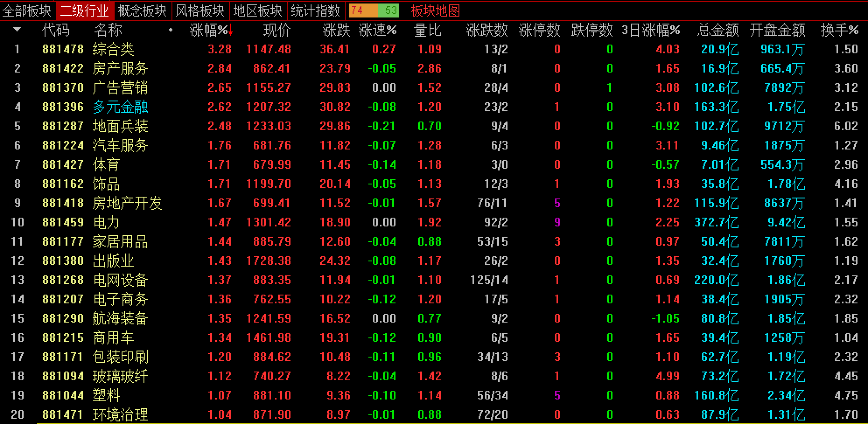The width and height of the screenshot is (868, 424).
Task: Click price 1301.42 in 电力 row
Action: [x=269, y=222]
